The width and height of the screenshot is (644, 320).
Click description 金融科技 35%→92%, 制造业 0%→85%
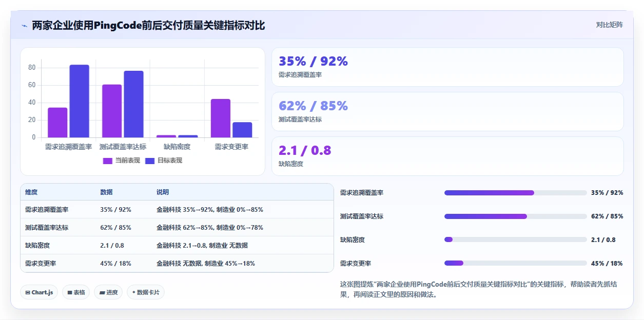coord(210,210)
